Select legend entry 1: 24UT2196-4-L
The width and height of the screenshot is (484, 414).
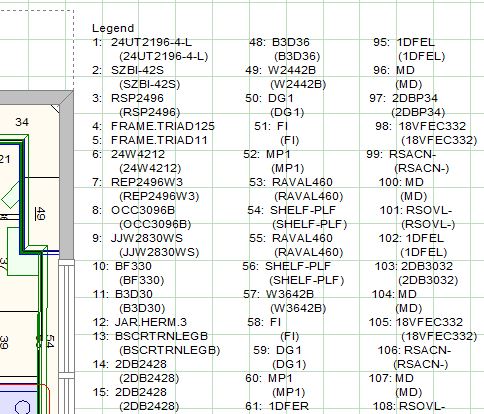142,42
